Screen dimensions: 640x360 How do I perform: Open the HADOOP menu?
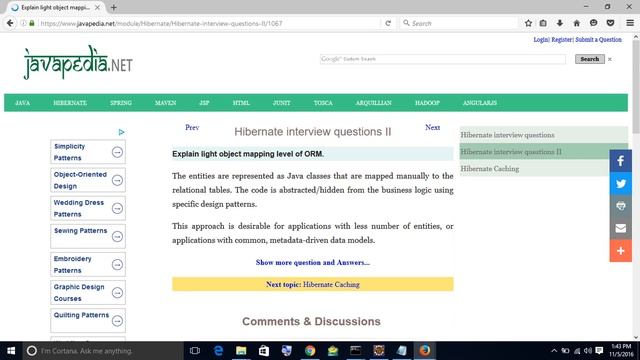pos(427,103)
